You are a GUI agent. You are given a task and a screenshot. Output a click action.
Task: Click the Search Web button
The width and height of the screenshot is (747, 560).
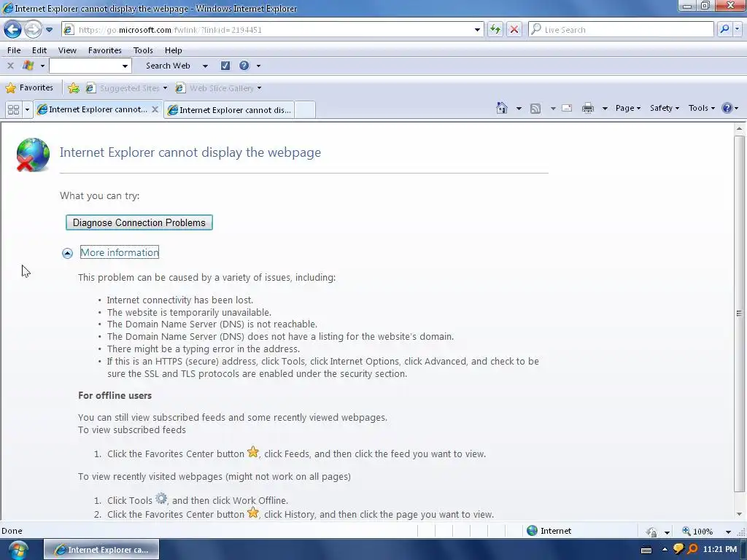[x=168, y=66]
